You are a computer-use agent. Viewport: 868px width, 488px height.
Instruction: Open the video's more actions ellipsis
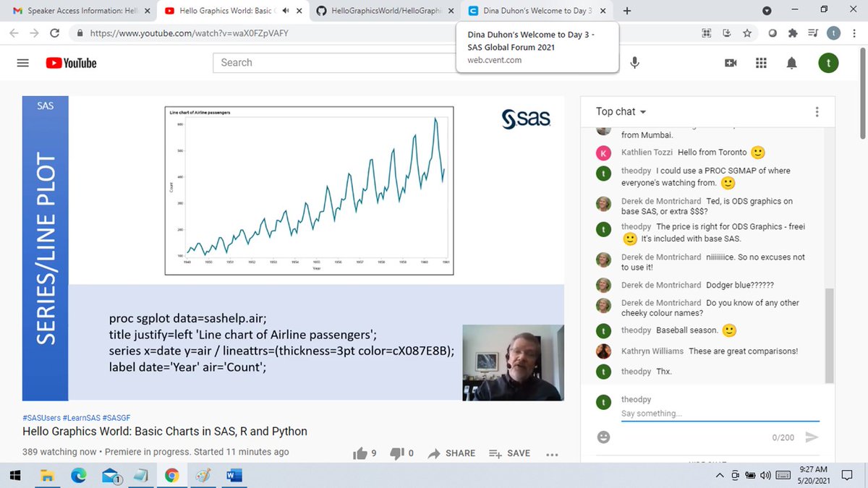(x=552, y=454)
